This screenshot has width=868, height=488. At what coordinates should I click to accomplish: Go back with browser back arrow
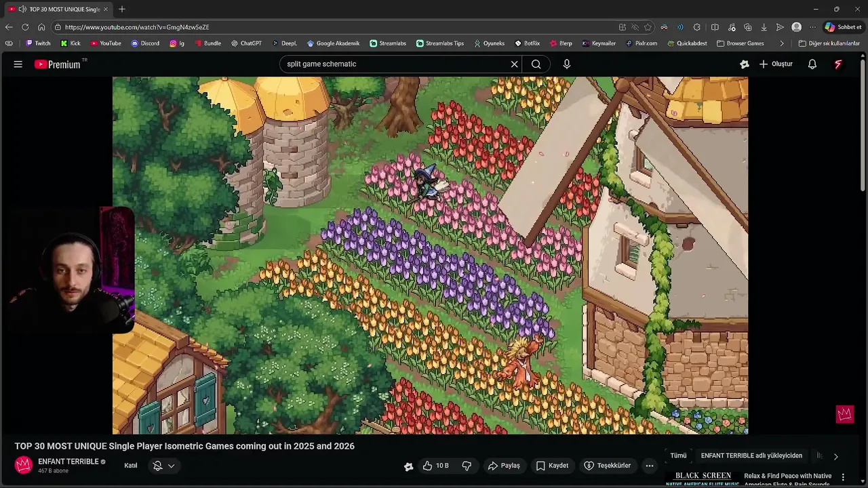9,27
